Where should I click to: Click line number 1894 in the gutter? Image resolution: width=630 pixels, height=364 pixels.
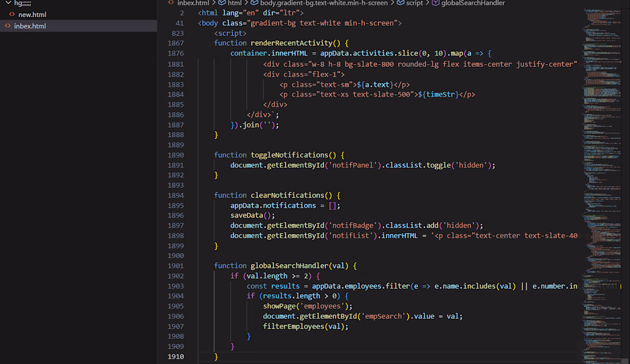click(176, 195)
